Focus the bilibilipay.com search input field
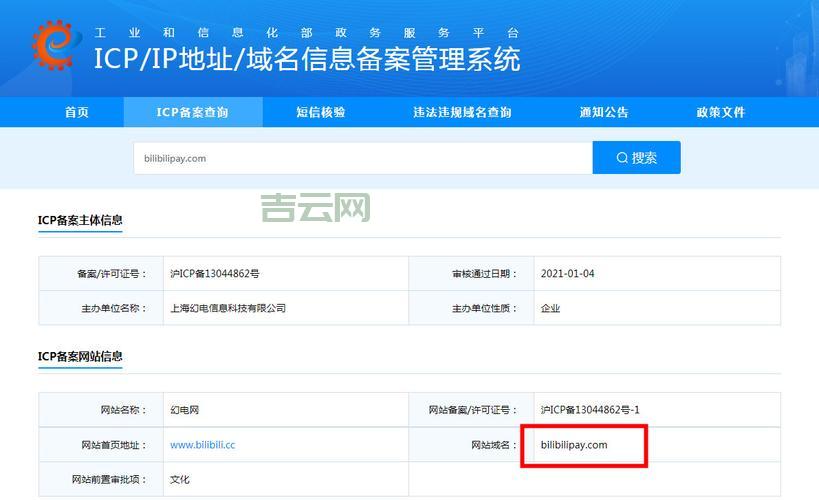819x500 pixels. [x=363, y=158]
